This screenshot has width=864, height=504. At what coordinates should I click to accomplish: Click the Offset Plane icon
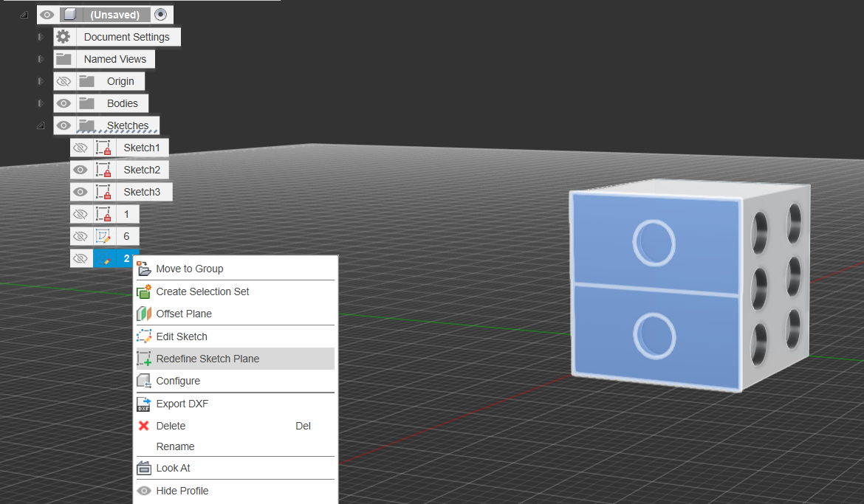coord(144,314)
